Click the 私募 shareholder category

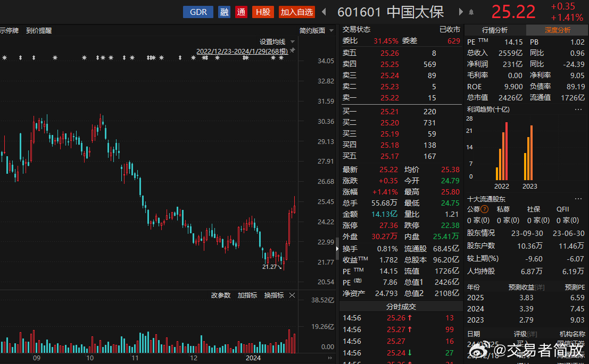click(503, 209)
